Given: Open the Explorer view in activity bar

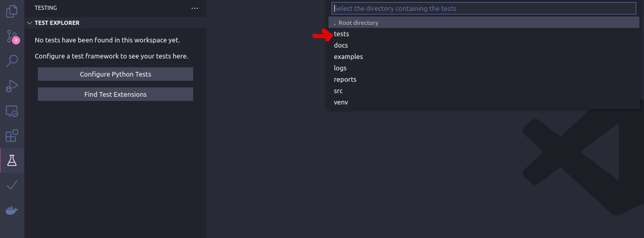Looking at the screenshot, I should tap(12, 11).
